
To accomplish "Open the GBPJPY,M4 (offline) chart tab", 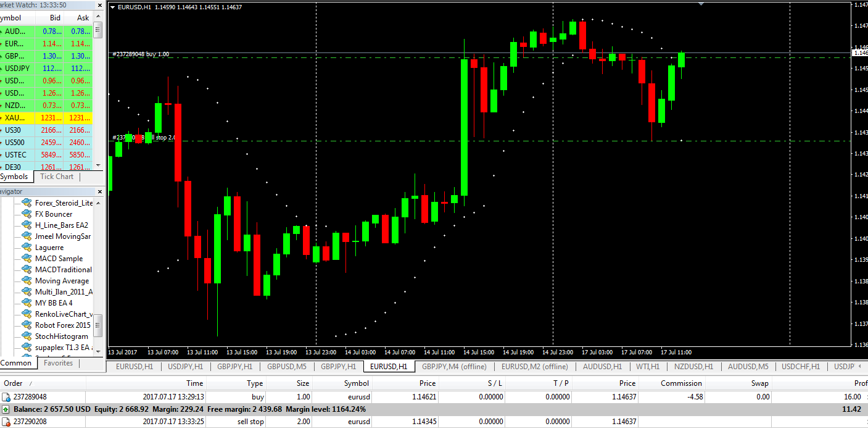I will point(455,366).
